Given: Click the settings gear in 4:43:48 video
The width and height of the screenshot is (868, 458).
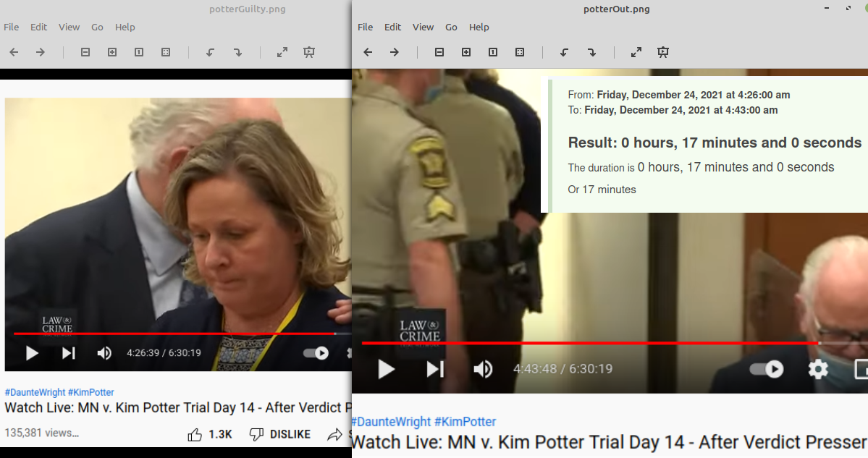Looking at the screenshot, I should tap(818, 369).
